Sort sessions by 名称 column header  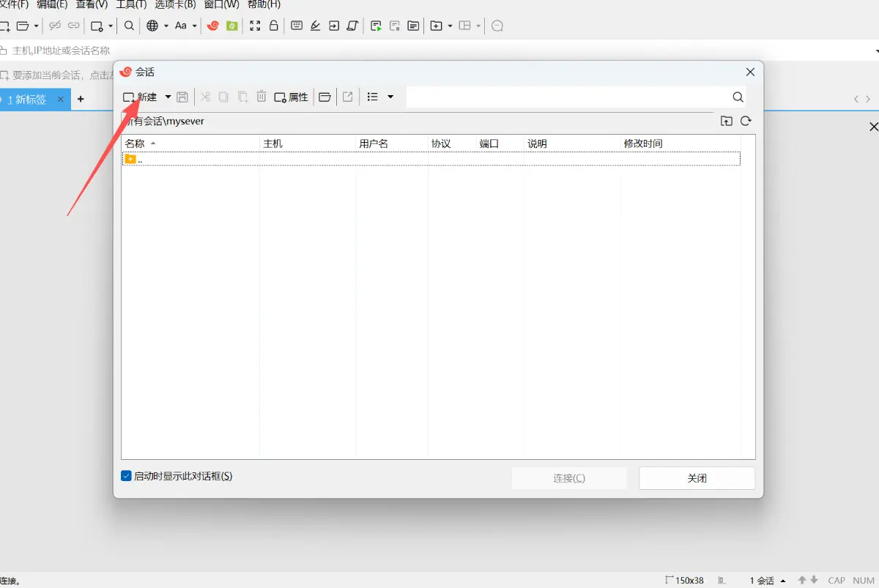(x=136, y=144)
